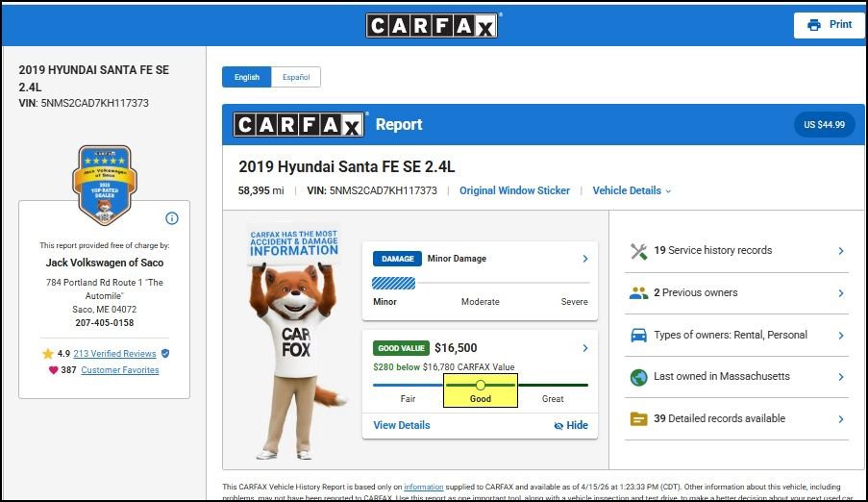
Task: Click the value indicator circle on Good
Action: pos(481,385)
